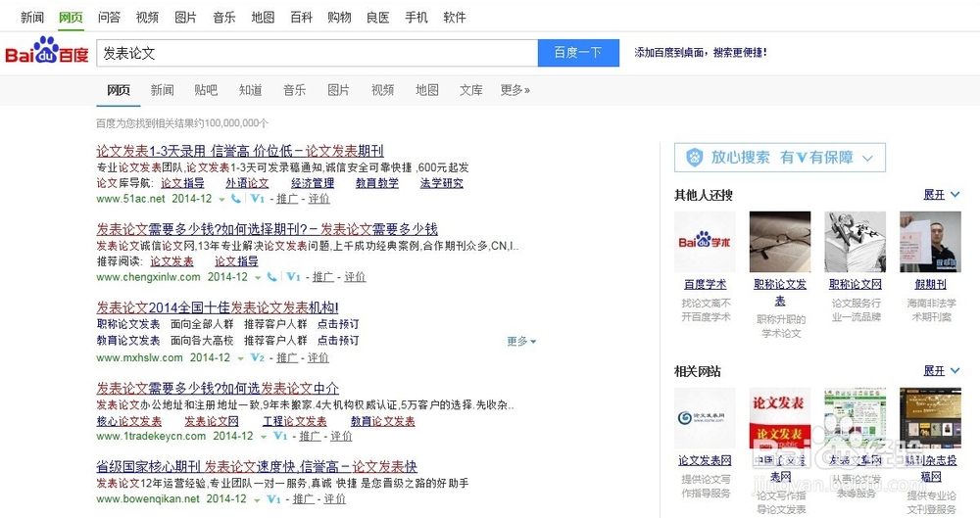Open result 发表论文2014全国十佳发表论文发表机构

pos(218,307)
